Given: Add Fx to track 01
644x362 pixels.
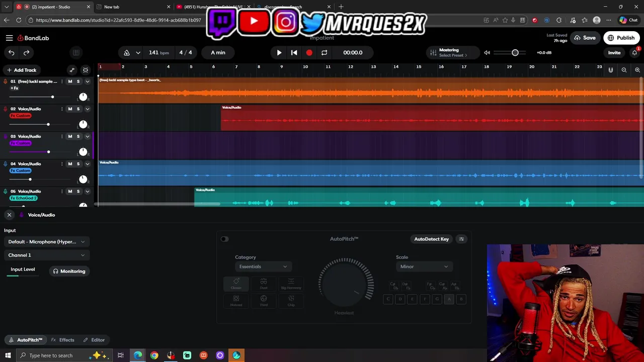Looking at the screenshot, I should tap(15, 88).
